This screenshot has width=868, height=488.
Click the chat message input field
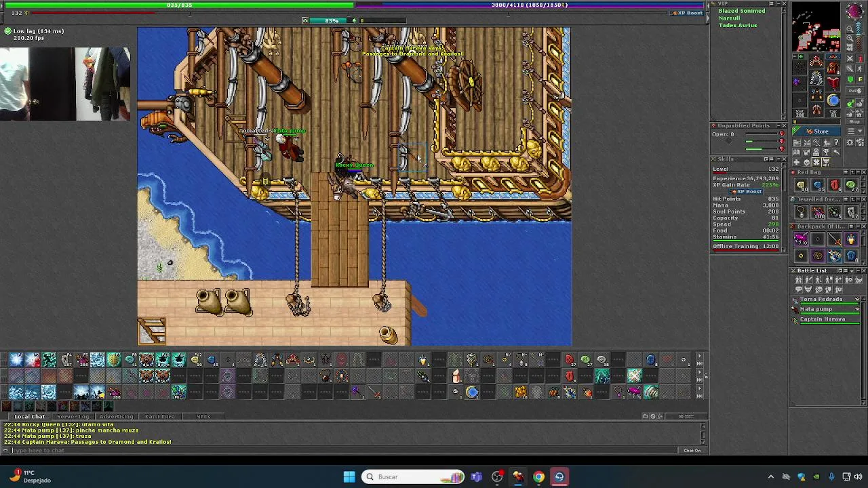342,450
